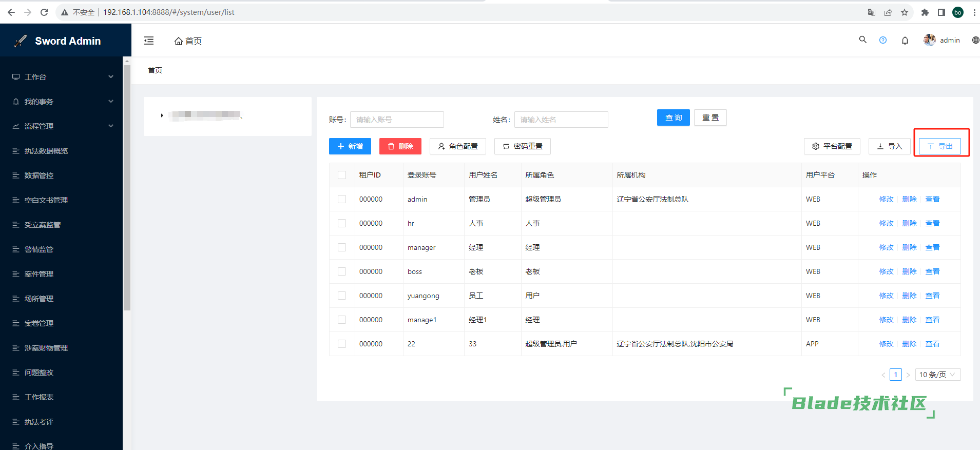The height and width of the screenshot is (450, 980).
Task: Click the 重置 reset button
Action: tap(710, 118)
